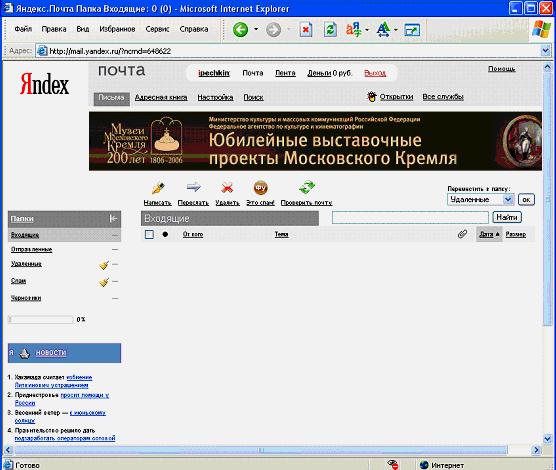
Task: Click the Новости news header link
Action: click(x=51, y=353)
